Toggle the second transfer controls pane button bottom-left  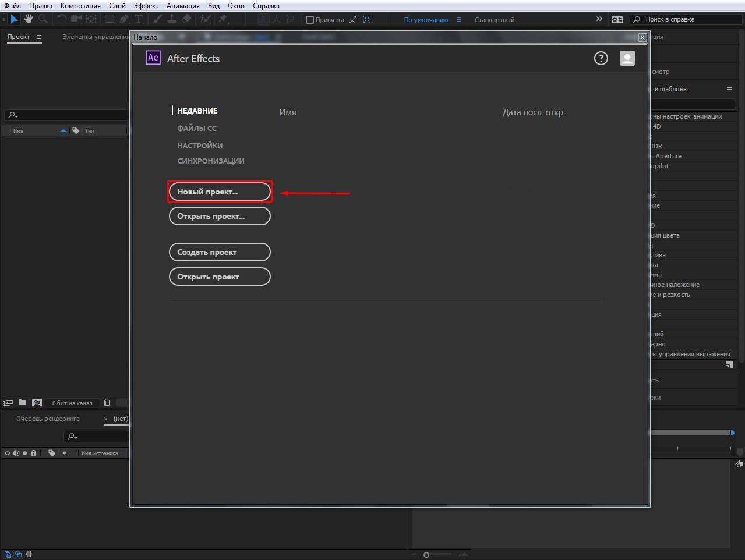[x=19, y=554]
